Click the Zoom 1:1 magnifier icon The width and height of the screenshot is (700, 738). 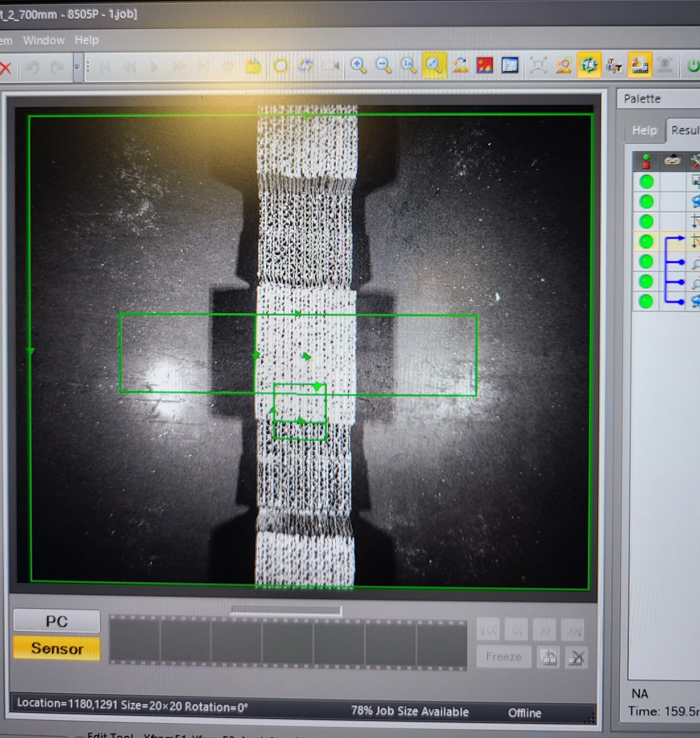408,66
